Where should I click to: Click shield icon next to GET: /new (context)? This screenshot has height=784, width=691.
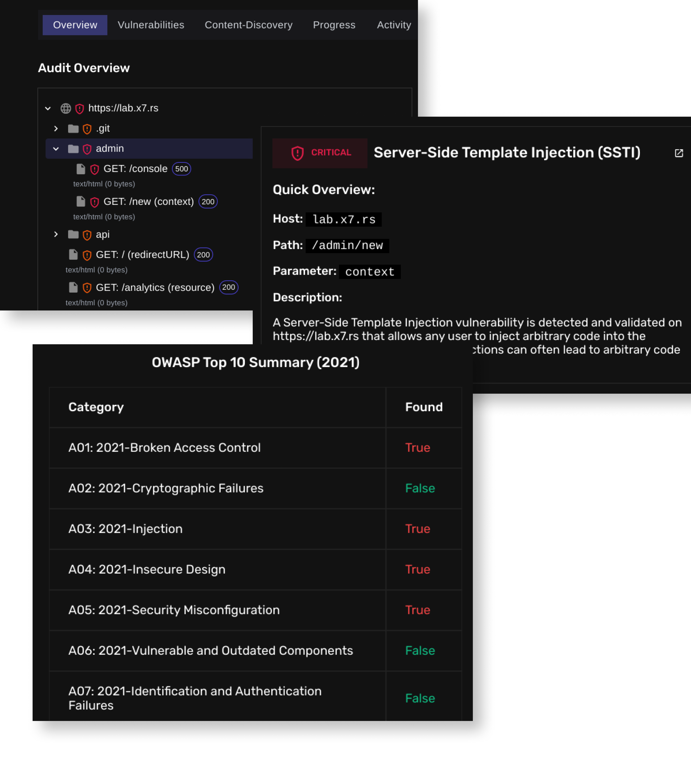94,202
